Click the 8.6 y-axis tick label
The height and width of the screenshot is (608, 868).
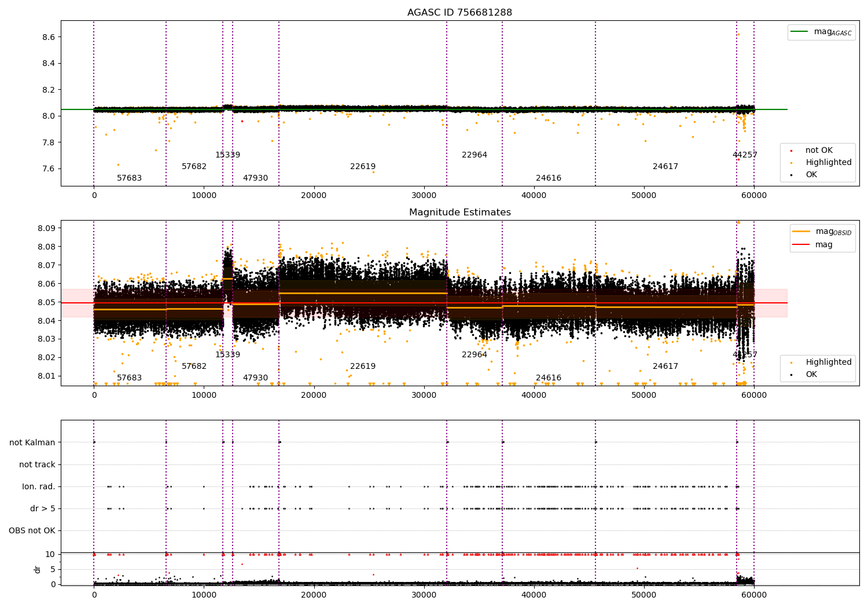(49, 37)
